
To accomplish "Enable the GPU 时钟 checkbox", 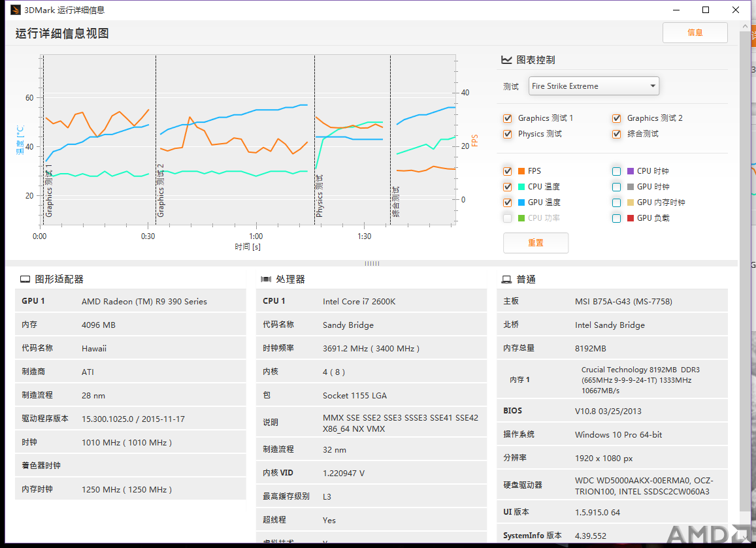I will [x=616, y=187].
